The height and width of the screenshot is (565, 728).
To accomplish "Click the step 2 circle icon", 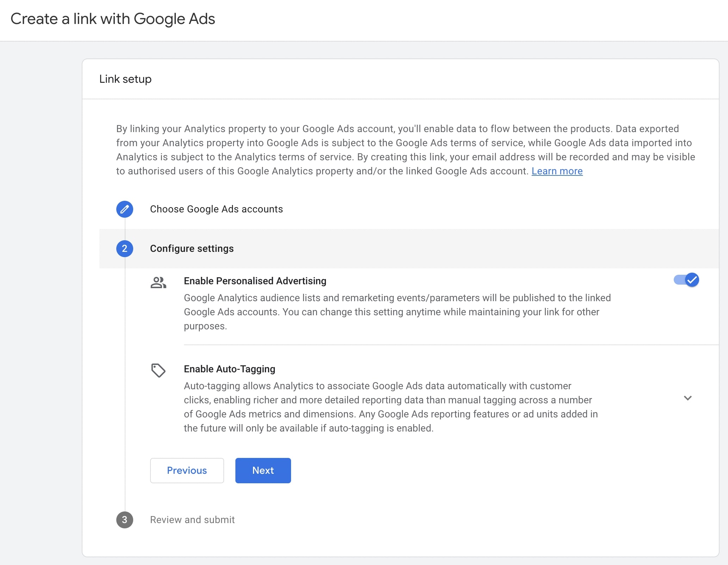I will pyautogui.click(x=125, y=249).
